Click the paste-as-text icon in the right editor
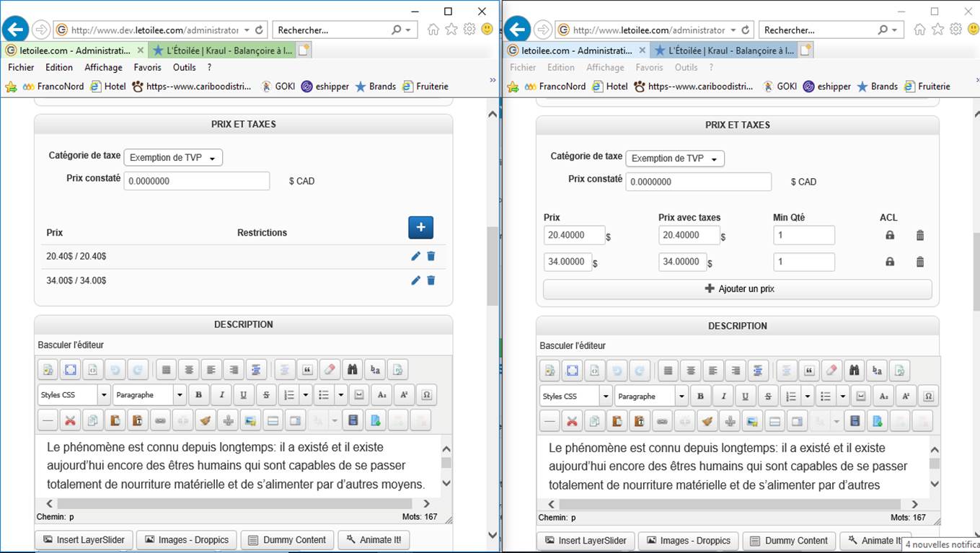Image resolution: width=980 pixels, height=553 pixels. pyautogui.click(x=639, y=421)
